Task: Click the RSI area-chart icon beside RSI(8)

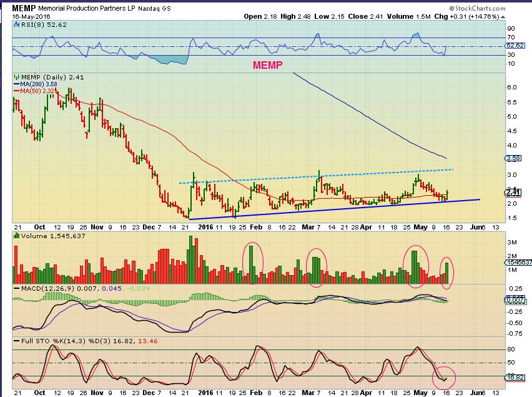Action: pyautogui.click(x=16, y=24)
